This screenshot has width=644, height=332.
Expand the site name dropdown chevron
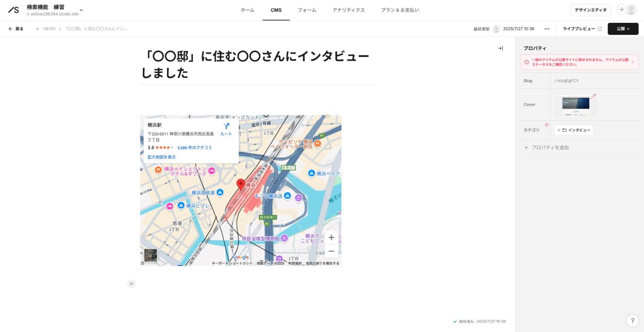pyautogui.click(x=81, y=10)
